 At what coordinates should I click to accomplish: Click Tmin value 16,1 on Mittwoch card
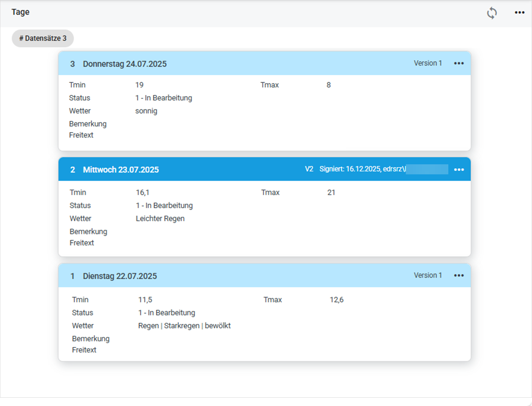[x=143, y=193]
